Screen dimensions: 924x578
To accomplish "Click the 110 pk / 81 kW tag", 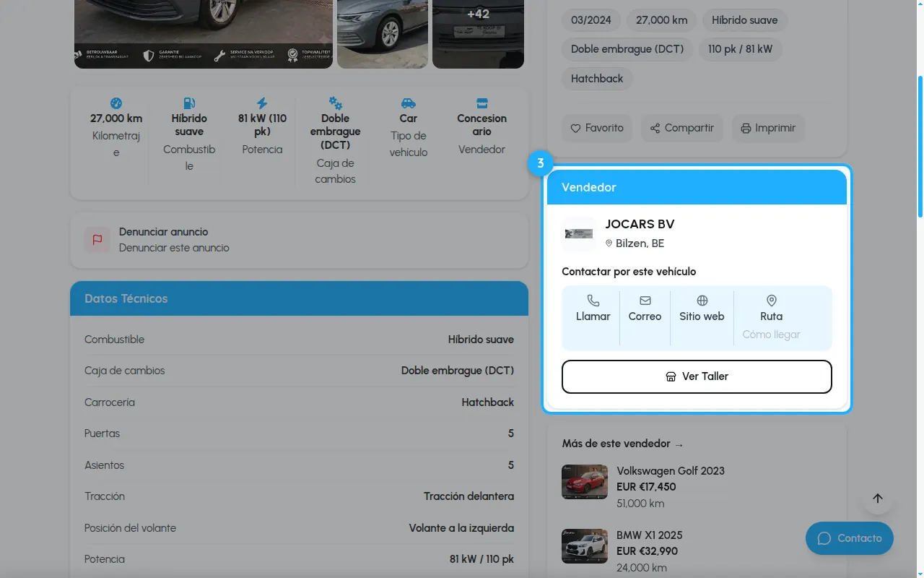I will pyautogui.click(x=740, y=49).
